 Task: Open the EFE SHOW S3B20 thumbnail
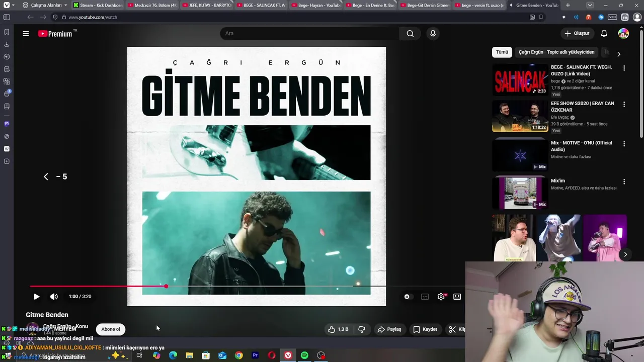(x=520, y=117)
